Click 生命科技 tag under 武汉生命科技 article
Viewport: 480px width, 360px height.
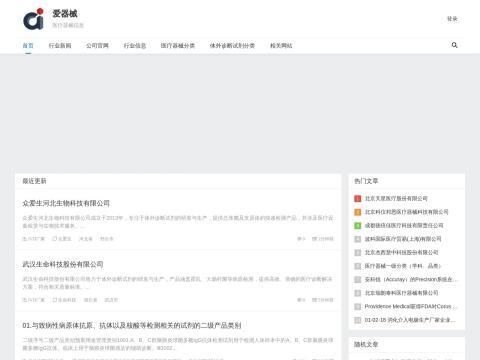point(64,300)
